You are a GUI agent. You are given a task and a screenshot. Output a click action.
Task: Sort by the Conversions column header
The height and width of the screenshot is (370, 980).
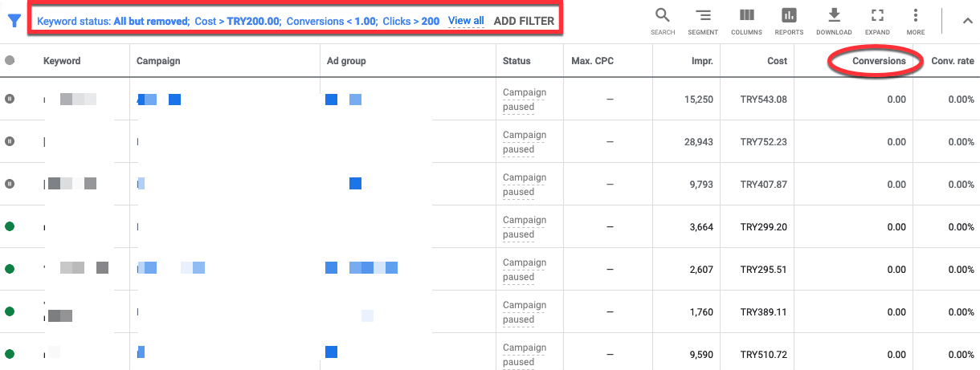(x=879, y=61)
